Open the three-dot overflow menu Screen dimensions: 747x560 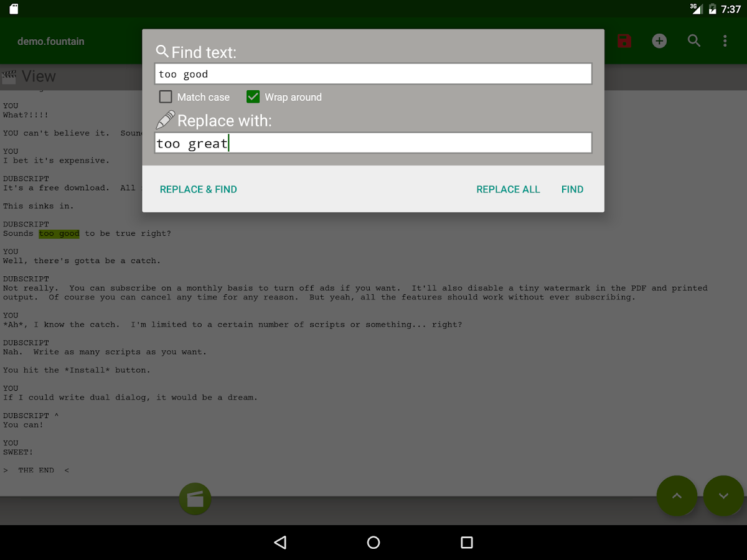pos(725,41)
